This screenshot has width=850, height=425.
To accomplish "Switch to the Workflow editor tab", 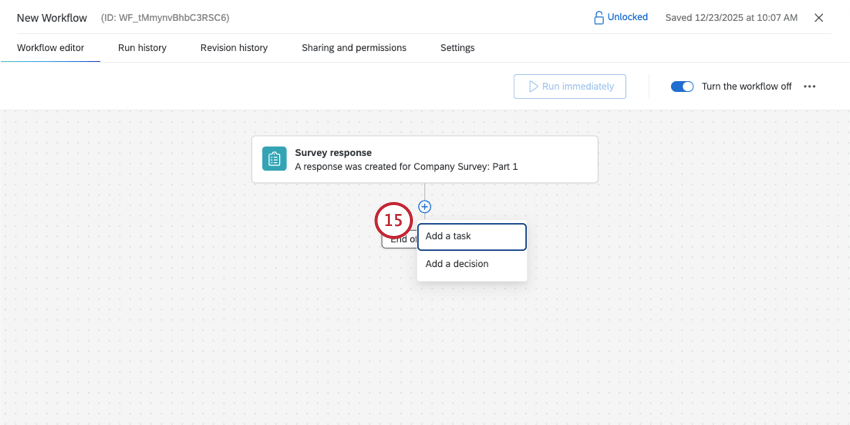I will (50, 48).
